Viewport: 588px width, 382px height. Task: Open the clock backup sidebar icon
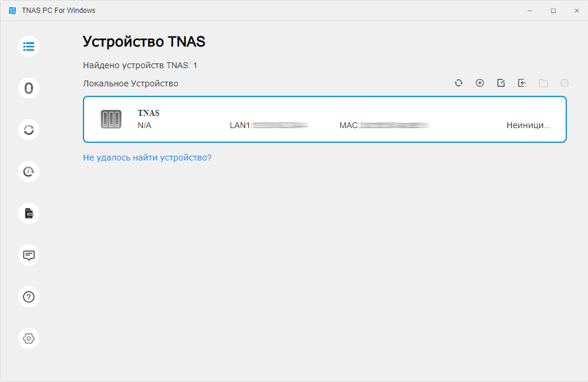tap(29, 172)
